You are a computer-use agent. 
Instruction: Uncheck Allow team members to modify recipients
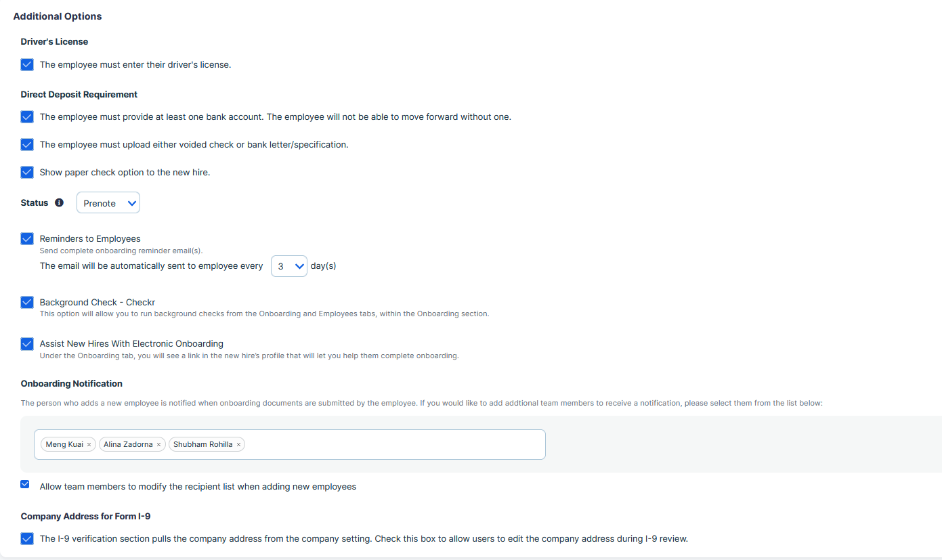pos(25,484)
